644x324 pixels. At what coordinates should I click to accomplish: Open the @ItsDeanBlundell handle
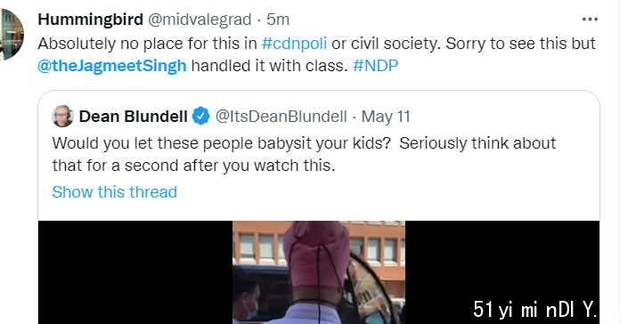pos(281,117)
